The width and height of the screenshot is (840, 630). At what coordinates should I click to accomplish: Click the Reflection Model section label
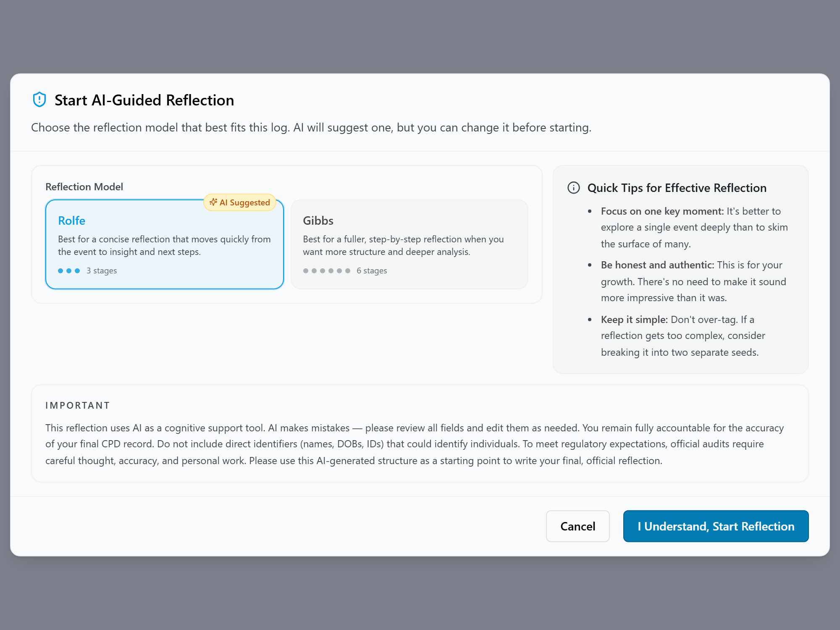pos(84,187)
